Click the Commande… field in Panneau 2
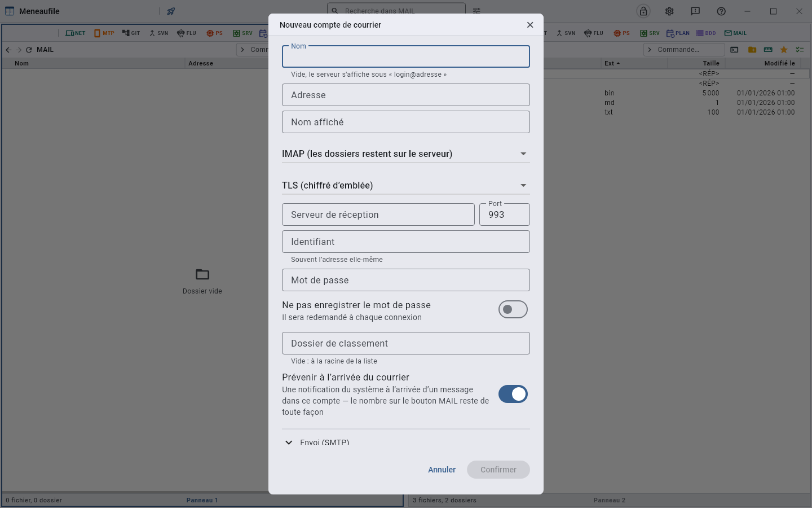This screenshot has width=812, height=508. click(684, 50)
